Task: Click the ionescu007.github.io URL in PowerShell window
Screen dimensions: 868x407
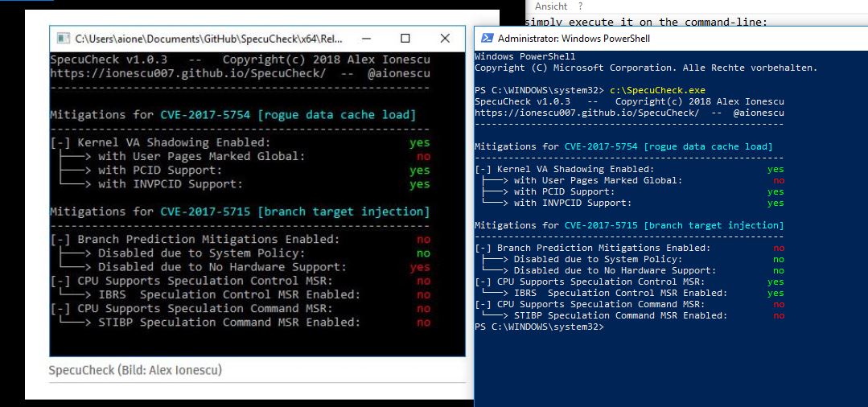Action: click(x=586, y=113)
